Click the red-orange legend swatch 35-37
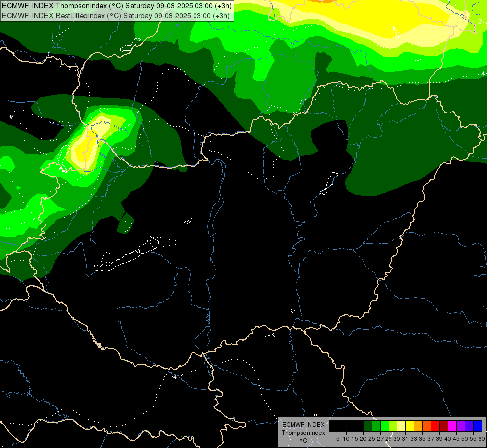Screen dimensions: 487x448 pos(426,426)
